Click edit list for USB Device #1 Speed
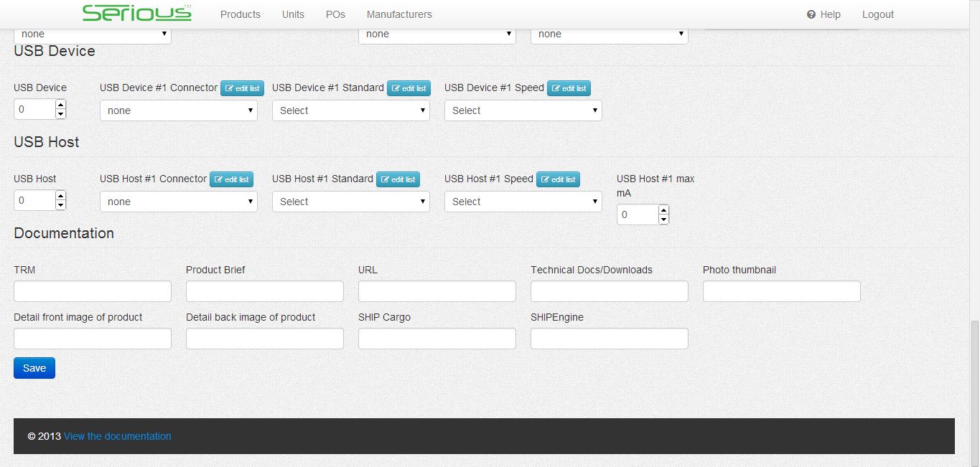Viewport: 980px width, 467px height. click(569, 88)
